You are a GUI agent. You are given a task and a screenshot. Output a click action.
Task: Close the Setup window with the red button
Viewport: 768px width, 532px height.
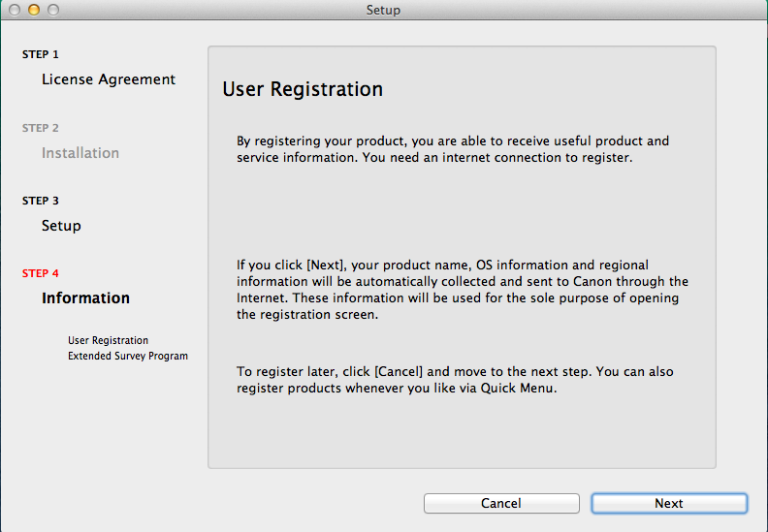pyautogui.click(x=15, y=10)
